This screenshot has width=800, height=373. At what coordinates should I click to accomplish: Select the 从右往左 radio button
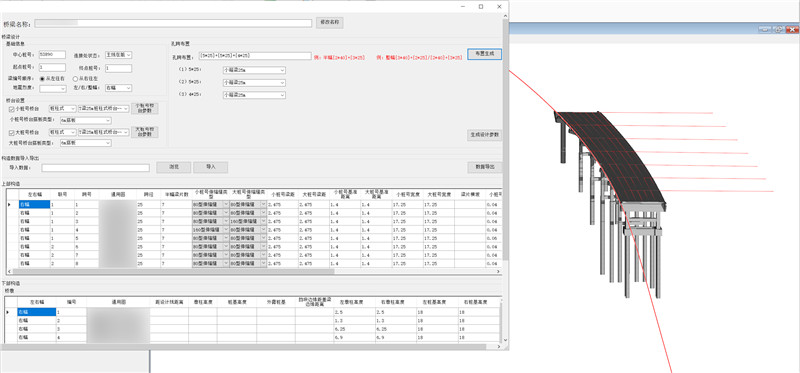[x=87, y=79]
